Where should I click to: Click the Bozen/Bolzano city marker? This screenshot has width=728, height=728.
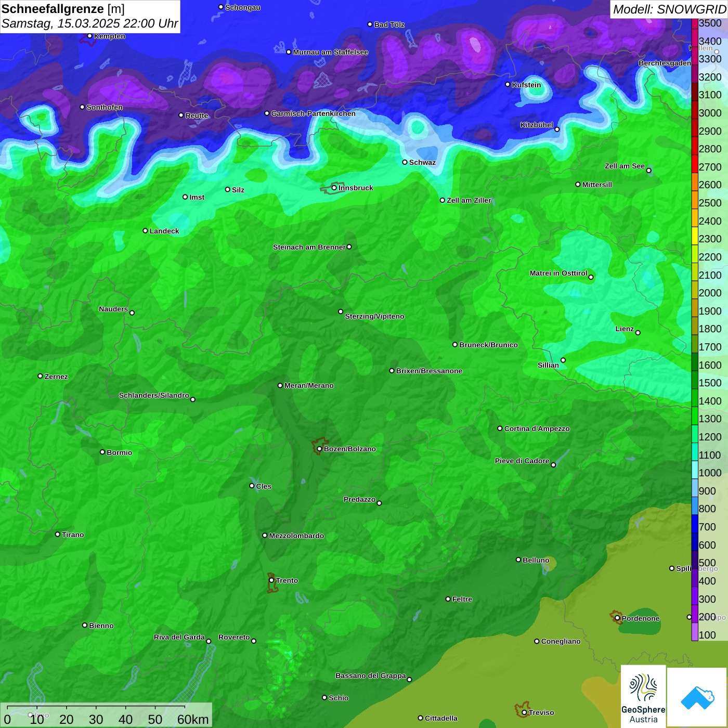[320, 449]
